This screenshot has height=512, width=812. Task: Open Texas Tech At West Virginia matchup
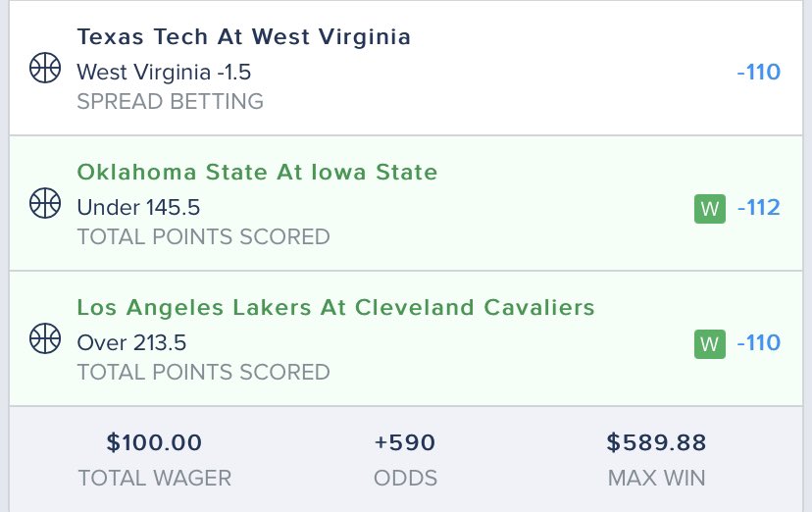(244, 36)
